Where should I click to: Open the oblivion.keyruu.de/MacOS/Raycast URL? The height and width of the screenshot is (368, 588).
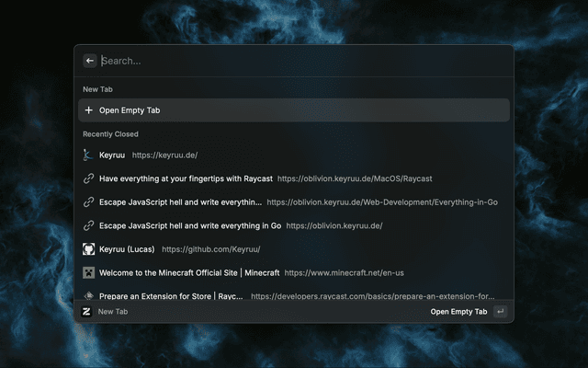point(355,178)
